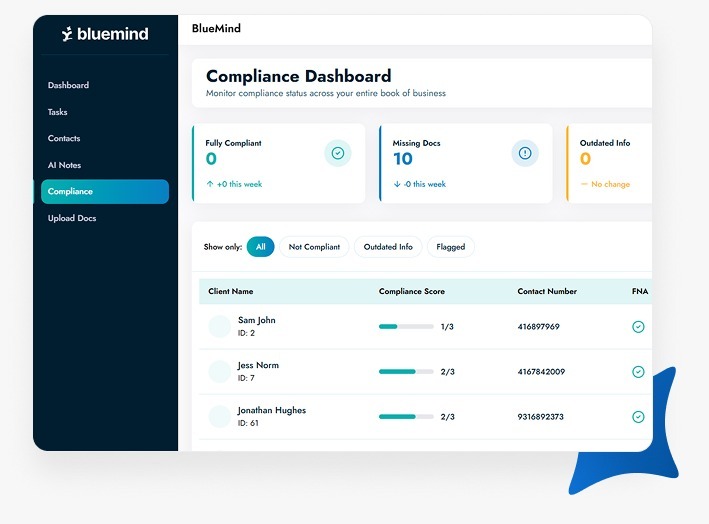Click the 2/3 score for Jess Norm

[x=448, y=372]
